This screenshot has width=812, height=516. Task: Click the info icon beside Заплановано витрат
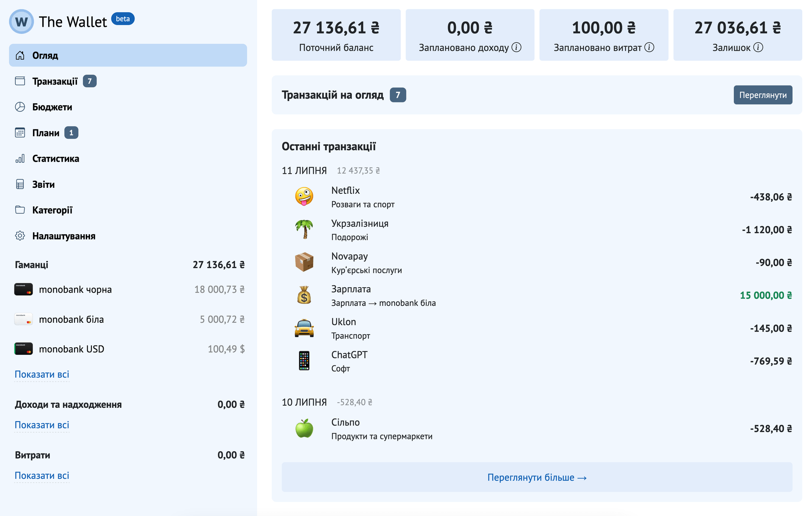pos(649,47)
